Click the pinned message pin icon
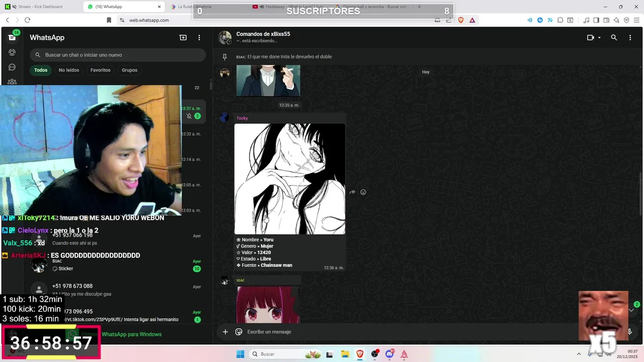Screen dimensions: 644x362 coord(225,57)
